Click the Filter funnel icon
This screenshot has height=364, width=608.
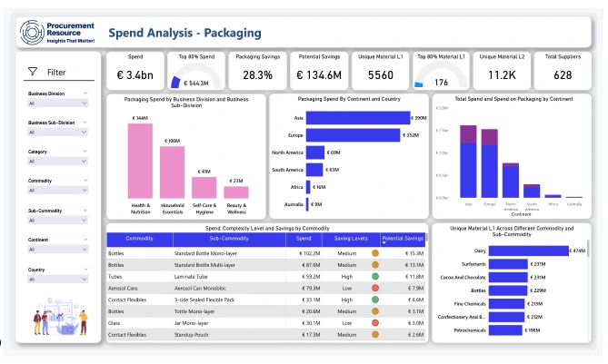click(33, 72)
